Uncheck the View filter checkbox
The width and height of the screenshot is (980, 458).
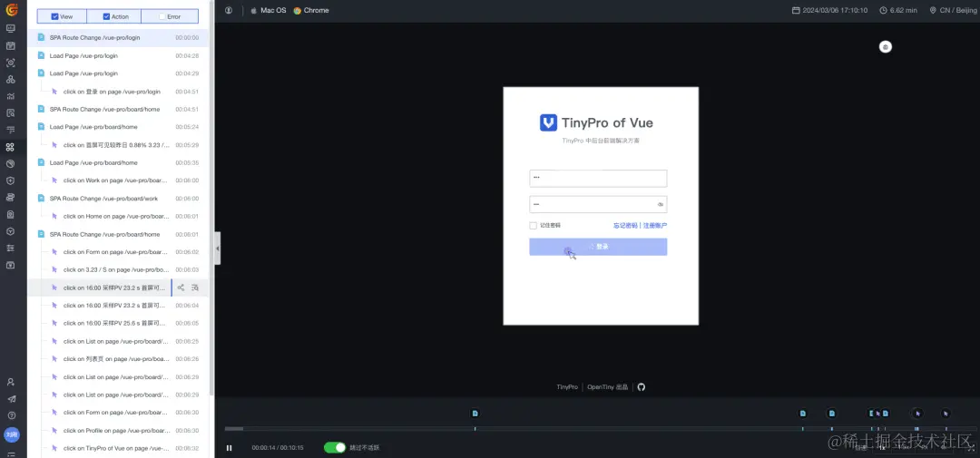55,17
